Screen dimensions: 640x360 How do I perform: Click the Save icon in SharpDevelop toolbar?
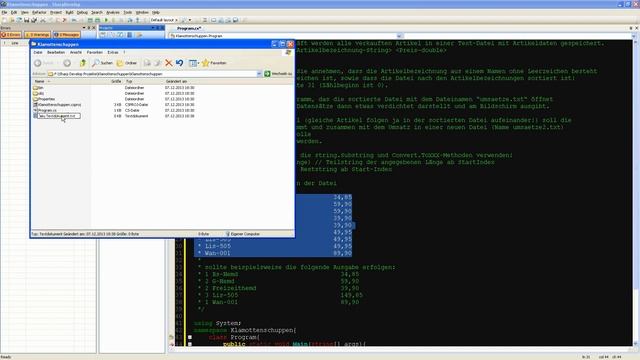click(x=27, y=20)
